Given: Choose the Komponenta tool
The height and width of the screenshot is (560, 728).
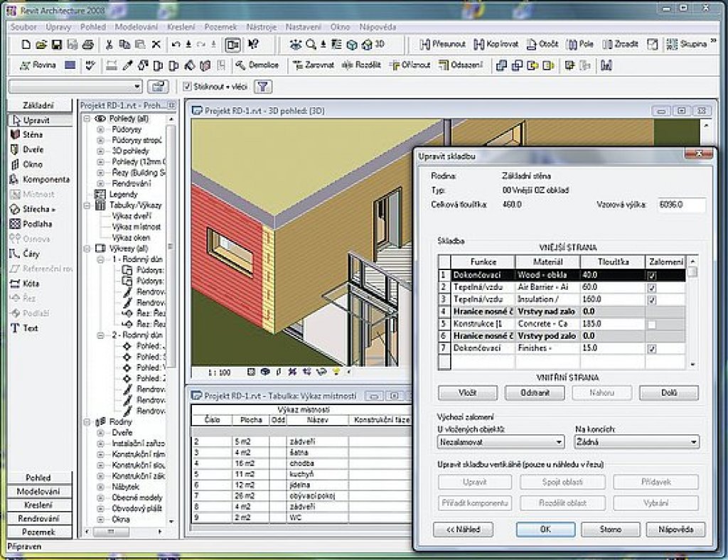Looking at the screenshot, I should point(40,179).
